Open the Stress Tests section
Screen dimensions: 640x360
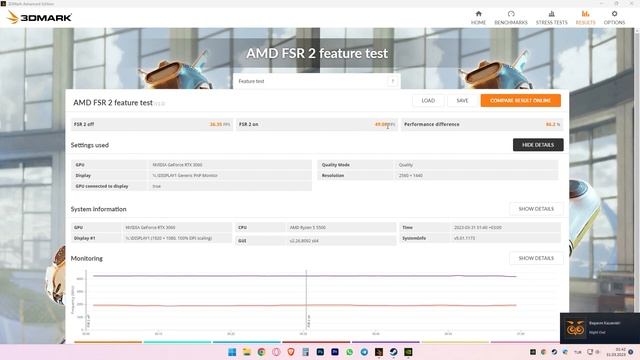point(551,18)
